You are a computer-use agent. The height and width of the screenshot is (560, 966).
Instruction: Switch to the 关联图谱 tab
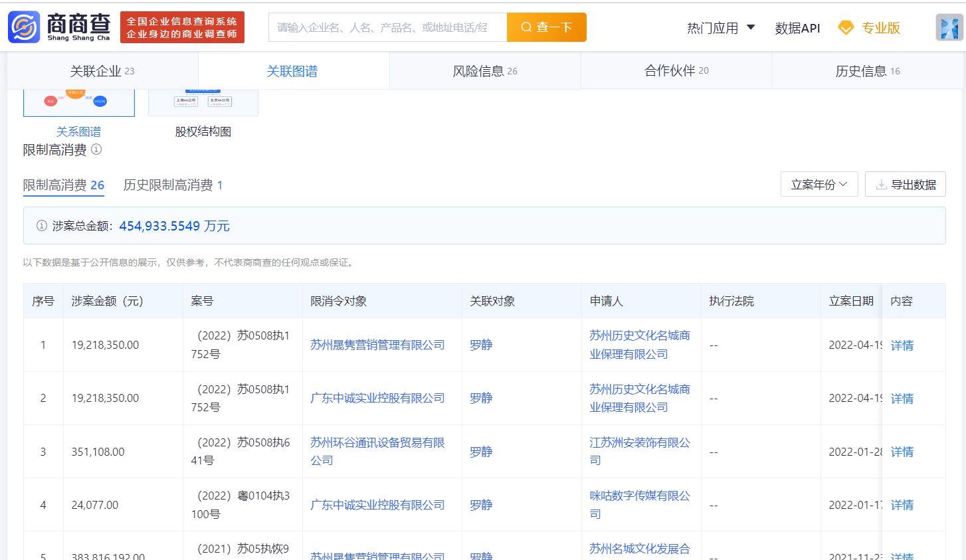293,71
